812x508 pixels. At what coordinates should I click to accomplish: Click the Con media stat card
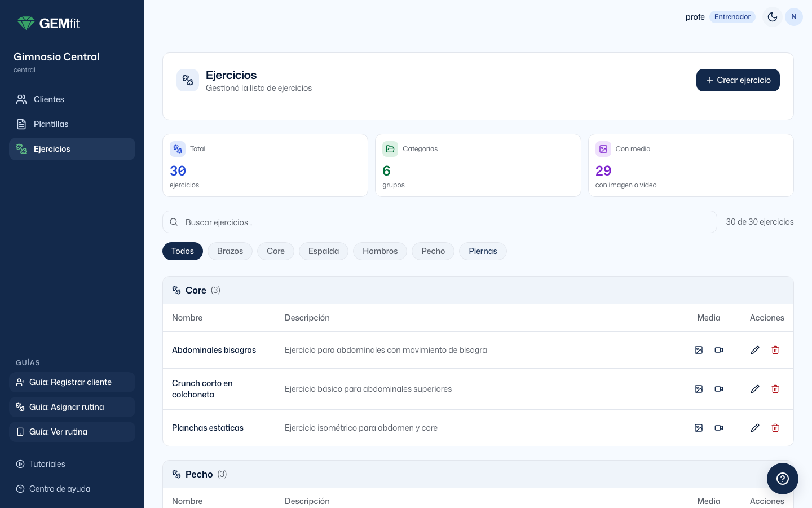point(691,165)
